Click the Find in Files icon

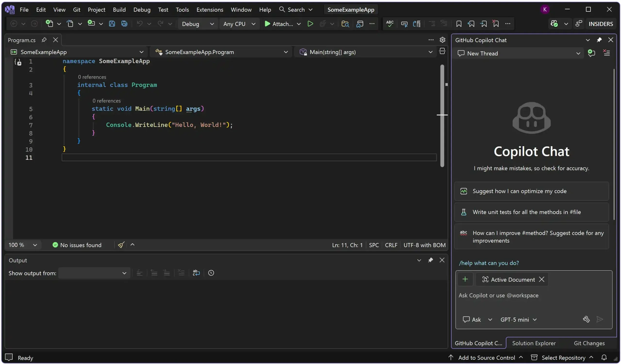[x=345, y=24]
